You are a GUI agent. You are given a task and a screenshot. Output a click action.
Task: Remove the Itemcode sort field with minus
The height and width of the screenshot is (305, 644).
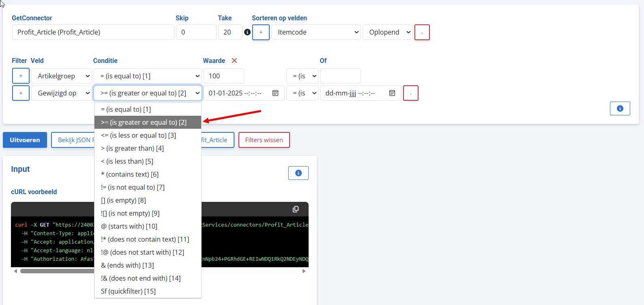(x=422, y=32)
